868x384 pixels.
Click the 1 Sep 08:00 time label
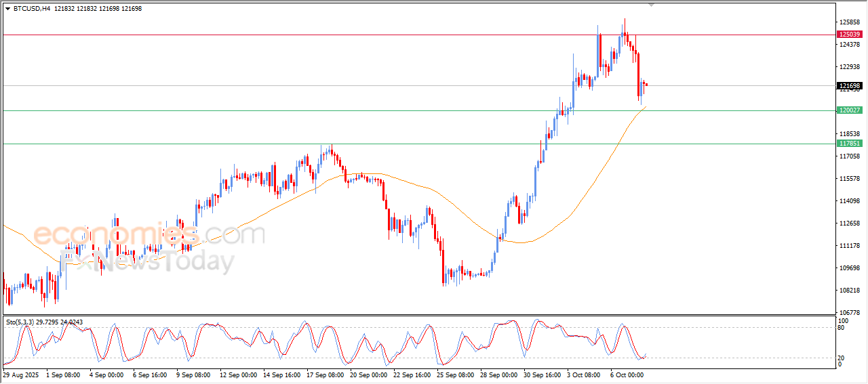62,374
